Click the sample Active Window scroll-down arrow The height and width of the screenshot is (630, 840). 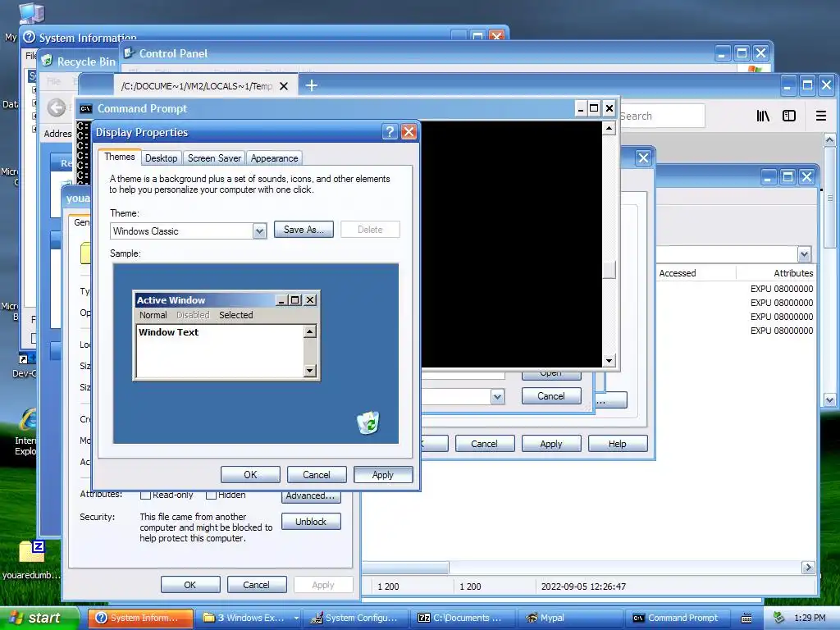(309, 370)
